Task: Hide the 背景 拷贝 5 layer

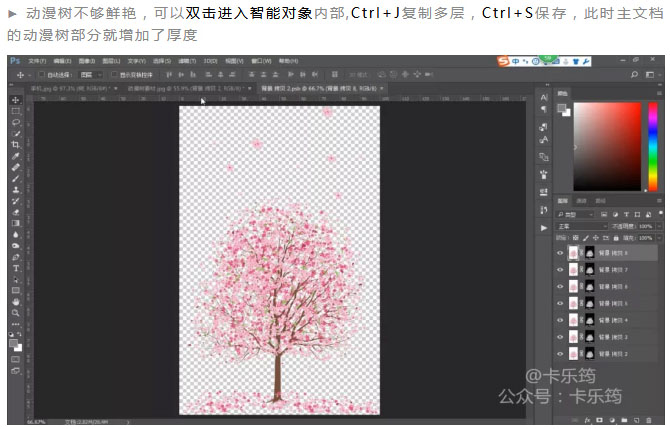Action: (560, 303)
